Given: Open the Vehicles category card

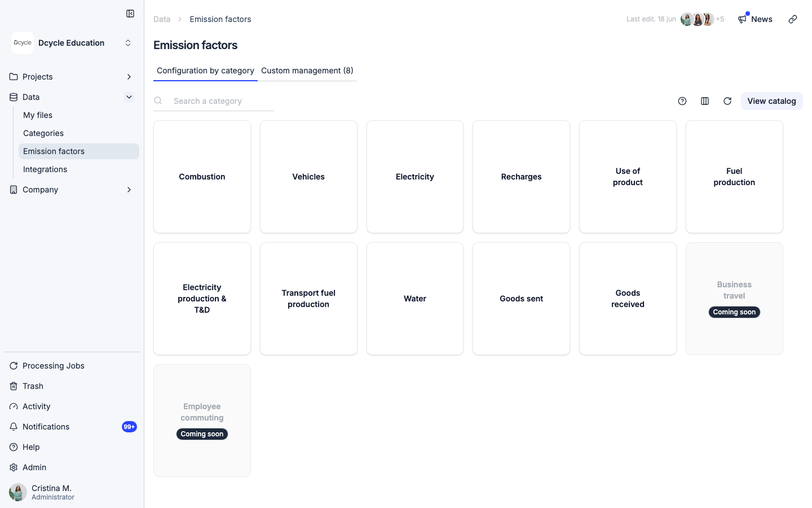Looking at the screenshot, I should click(308, 177).
